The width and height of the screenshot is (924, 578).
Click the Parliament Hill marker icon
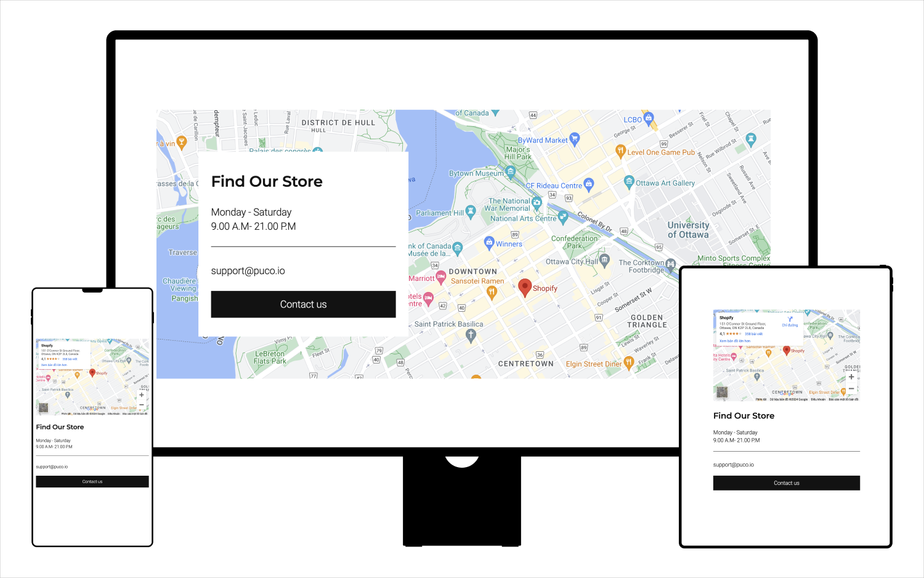pos(471,213)
